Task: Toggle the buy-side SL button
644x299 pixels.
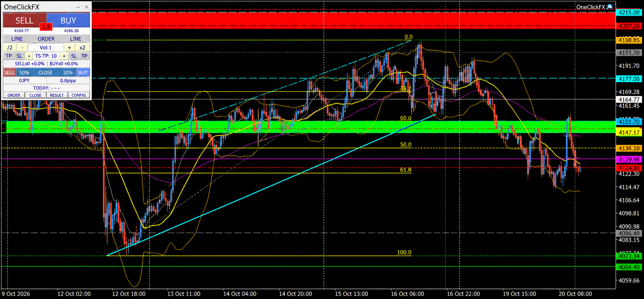Action: [74, 56]
